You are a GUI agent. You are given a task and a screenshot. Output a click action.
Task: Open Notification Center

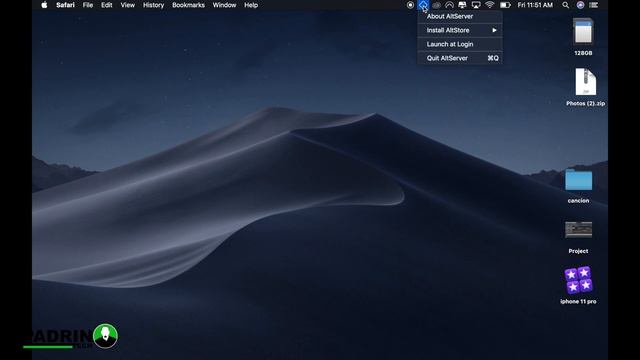pos(594,5)
